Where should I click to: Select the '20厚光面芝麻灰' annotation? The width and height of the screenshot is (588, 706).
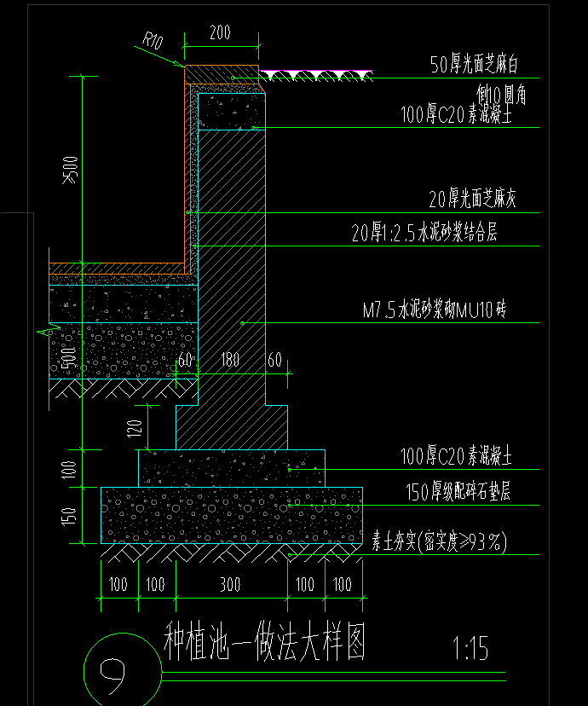point(472,199)
